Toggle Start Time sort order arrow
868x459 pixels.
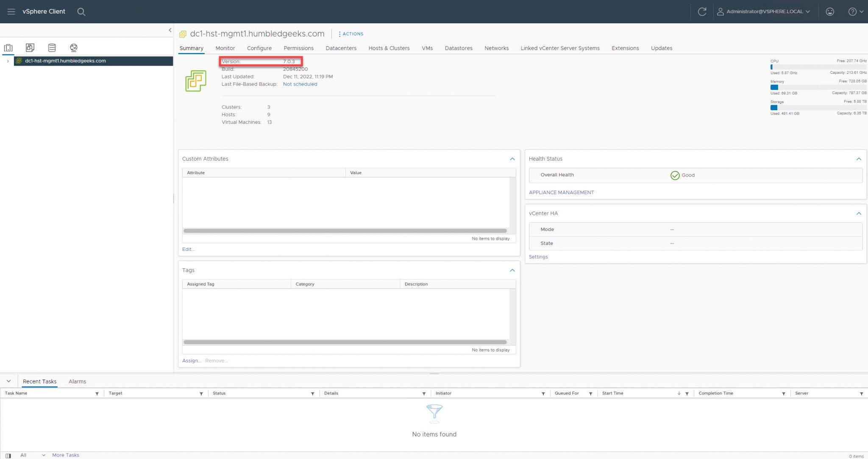tap(679, 393)
